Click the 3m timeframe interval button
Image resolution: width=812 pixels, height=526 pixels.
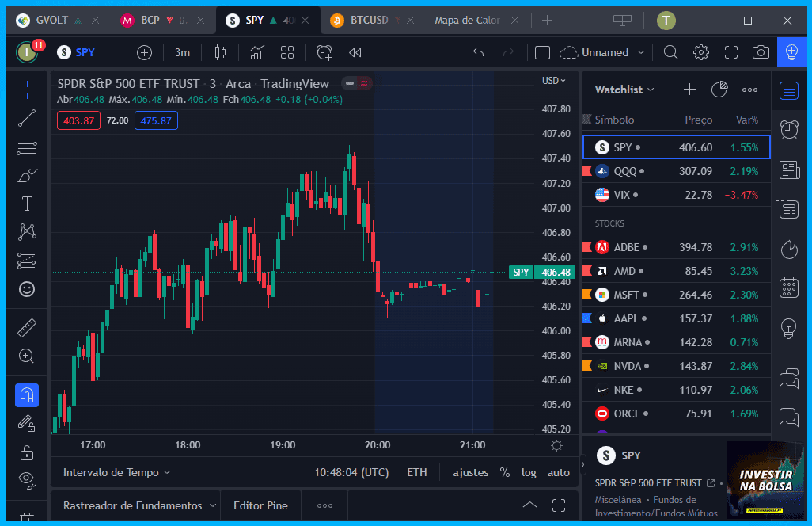pyautogui.click(x=182, y=52)
